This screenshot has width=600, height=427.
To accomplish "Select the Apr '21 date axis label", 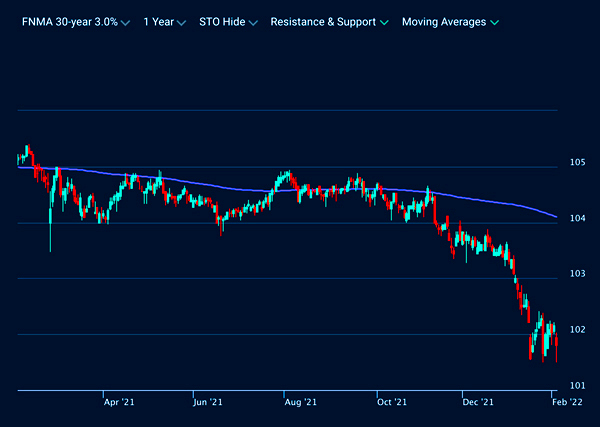I will (119, 402).
